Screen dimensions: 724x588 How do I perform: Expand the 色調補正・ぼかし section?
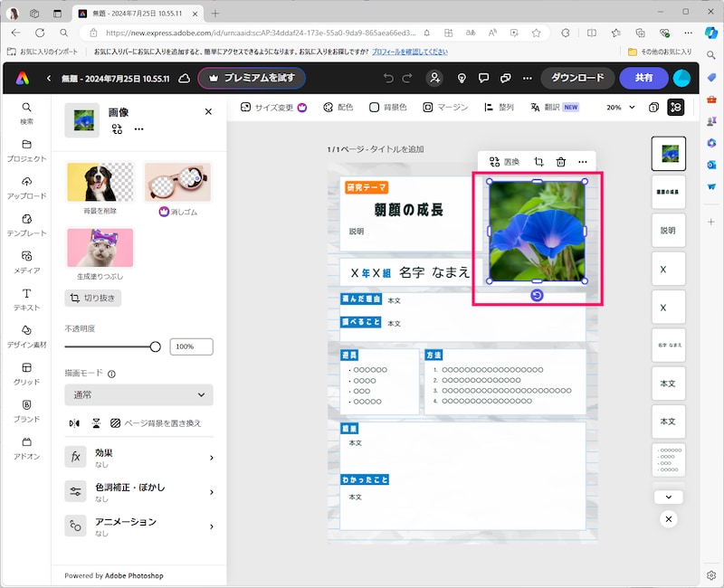(138, 491)
